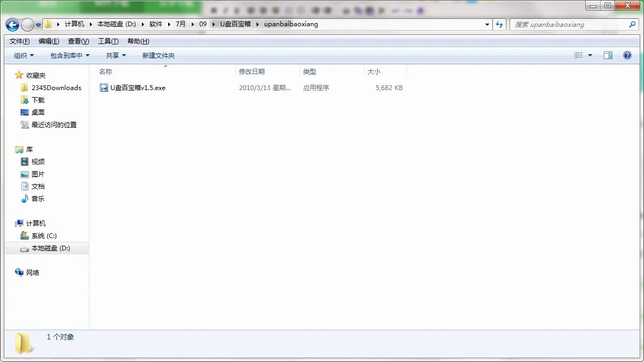Click the 新建文件夹 button
Screen dimensions: 644x362
point(158,56)
